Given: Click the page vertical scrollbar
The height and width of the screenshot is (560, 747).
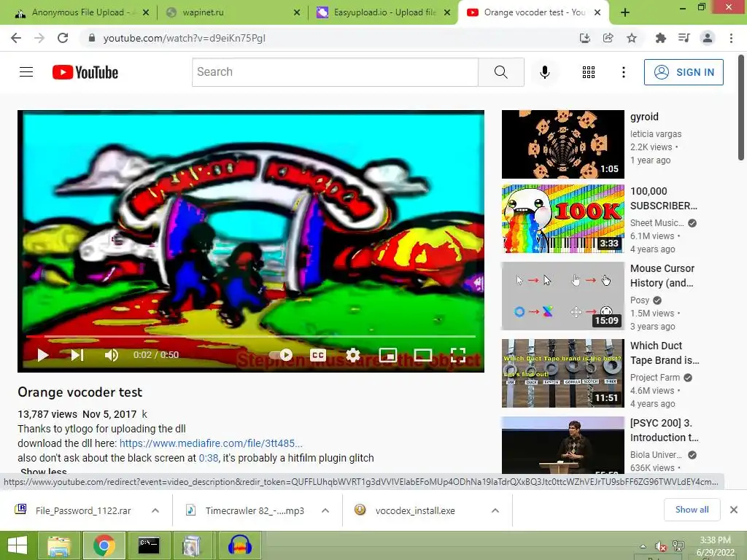Looking at the screenshot, I should tap(741, 108).
